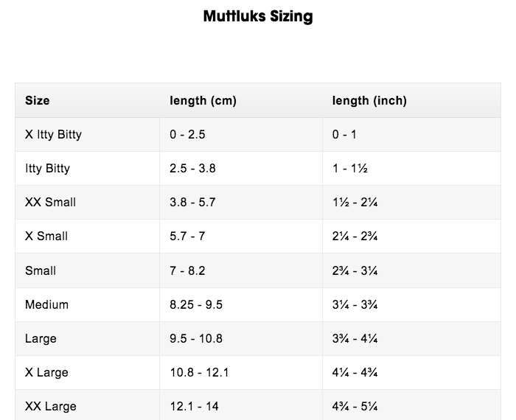Screen dimensions: 516x420
Task: Click the Small size row label
Action: [x=41, y=270]
